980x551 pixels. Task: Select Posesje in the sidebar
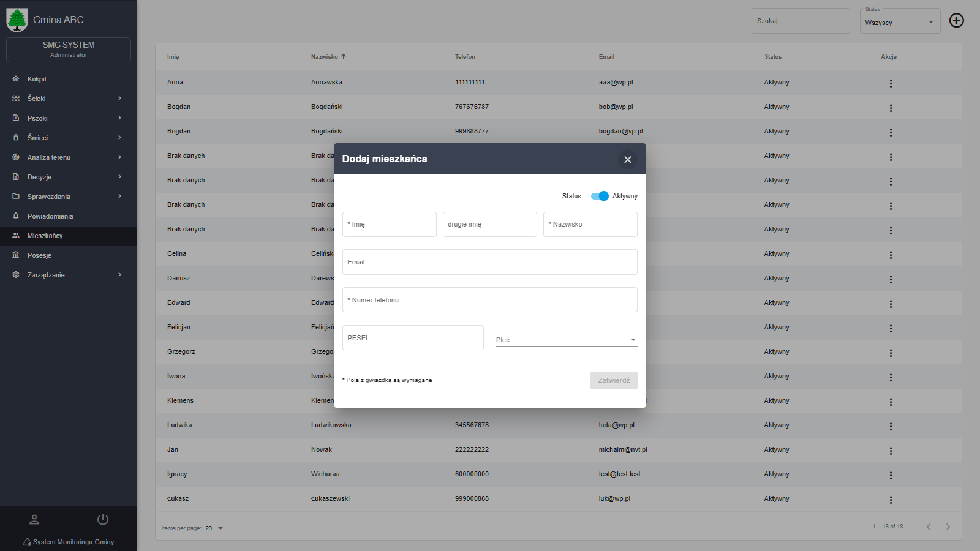(x=39, y=255)
